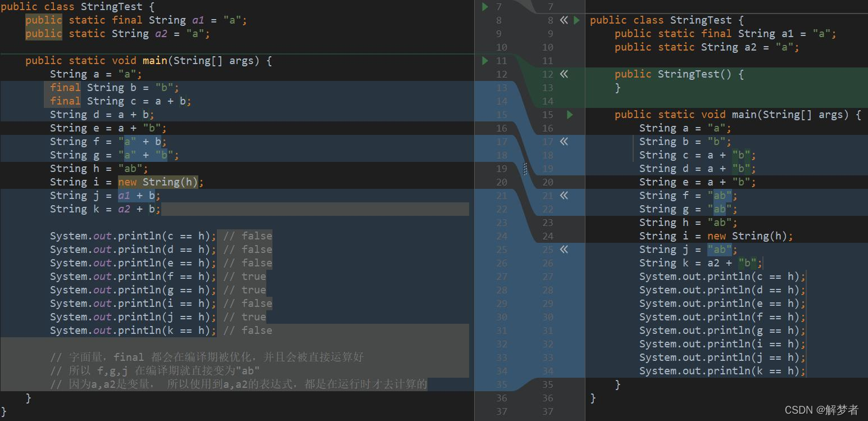868x421 pixels.
Task: Apply change chevron at line 8
Action: tap(564, 20)
